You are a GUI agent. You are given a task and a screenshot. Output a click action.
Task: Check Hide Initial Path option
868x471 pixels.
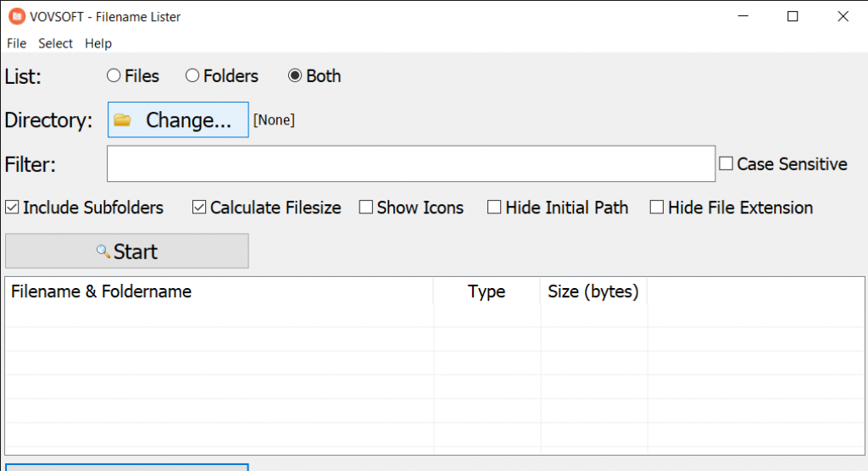(x=494, y=207)
